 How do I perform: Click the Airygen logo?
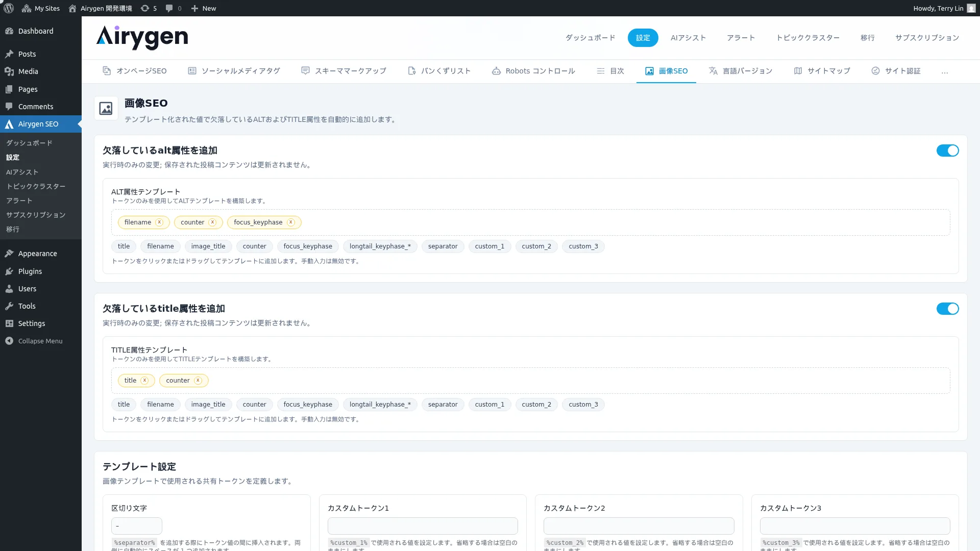(x=142, y=37)
